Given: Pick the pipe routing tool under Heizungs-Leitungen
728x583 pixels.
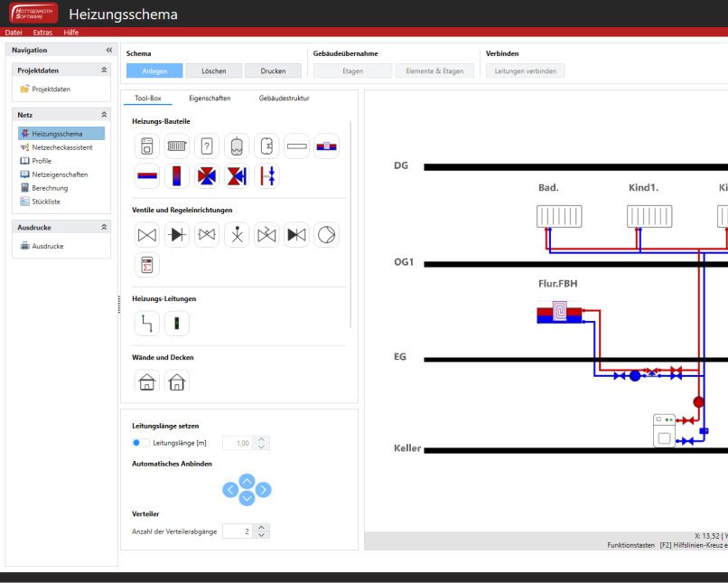Looking at the screenshot, I should (147, 323).
